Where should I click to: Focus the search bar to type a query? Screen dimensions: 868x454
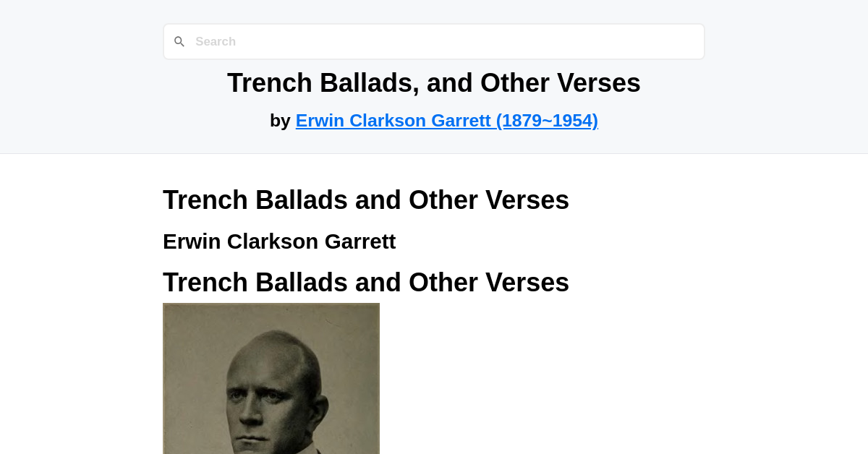(434, 41)
